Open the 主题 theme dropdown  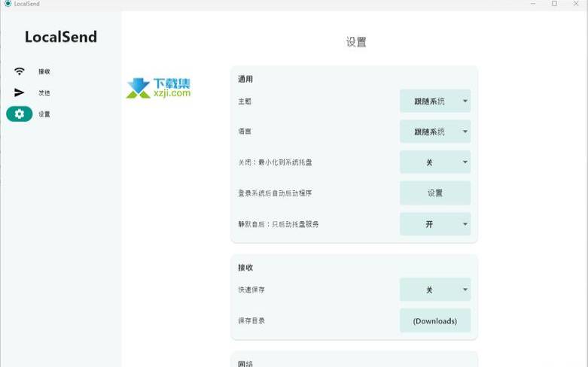click(435, 101)
